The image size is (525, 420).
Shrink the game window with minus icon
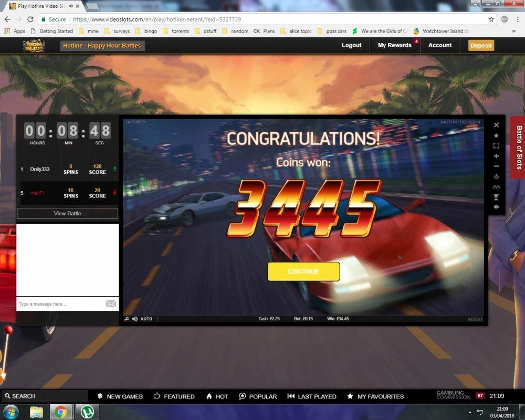pyautogui.click(x=496, y=166)
